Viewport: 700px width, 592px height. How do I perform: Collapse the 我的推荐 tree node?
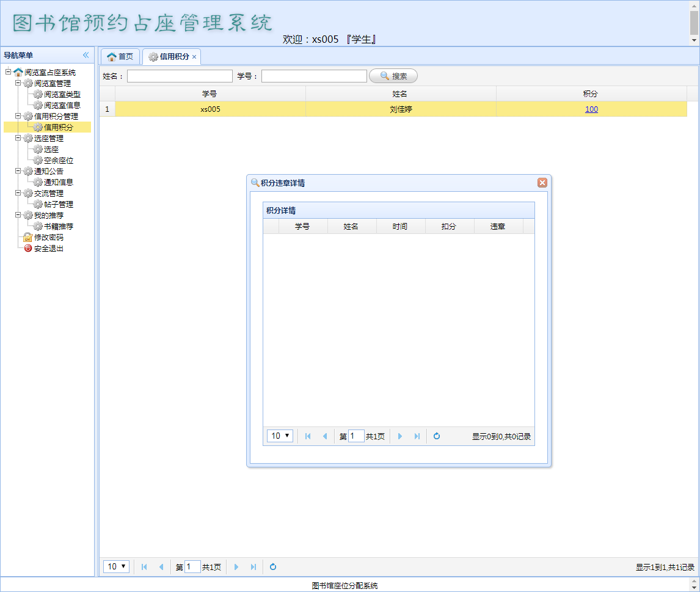pyautogui.click(x=18, y=215)
